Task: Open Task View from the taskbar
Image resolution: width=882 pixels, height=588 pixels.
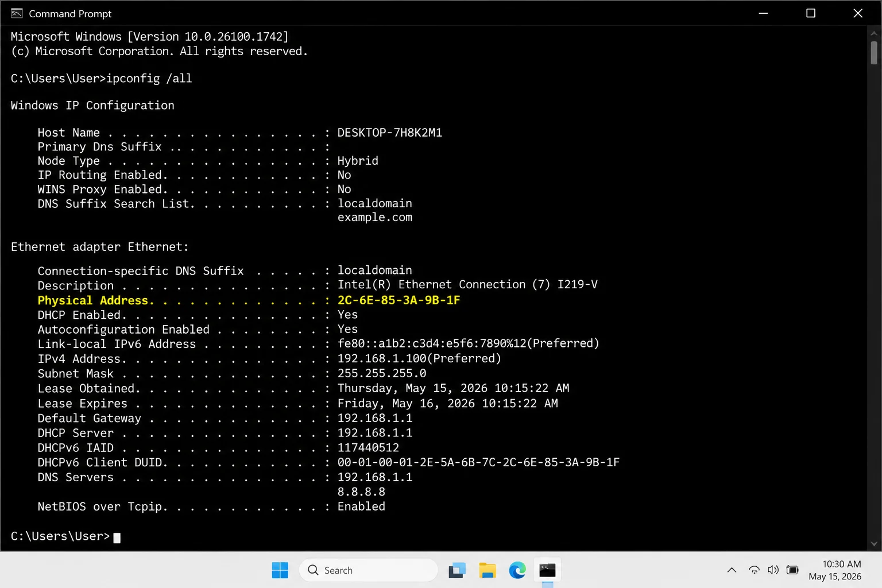Action: 457,570
